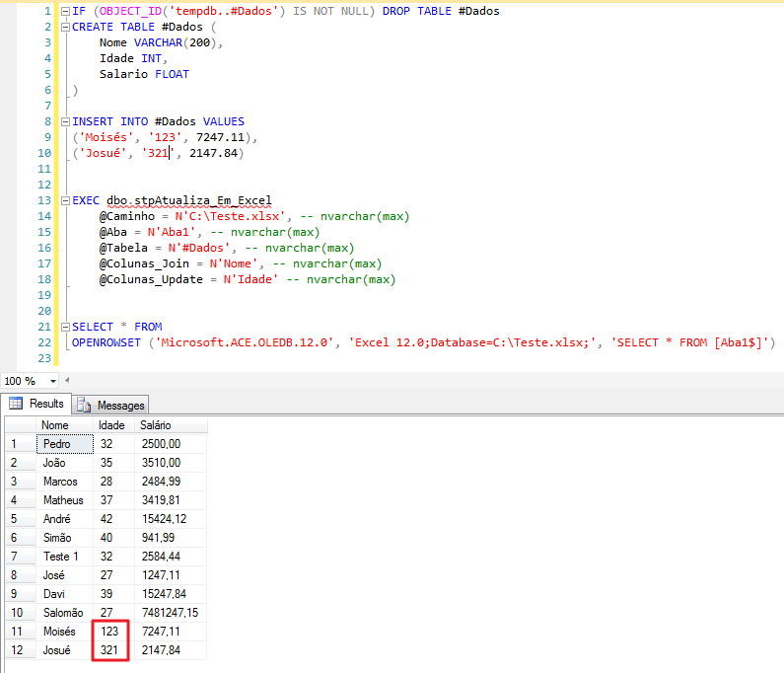Viewport: 784px width, 673px height.
Task: Collapse the CREATE TABLE #Dados block
Action: (65, 27)
